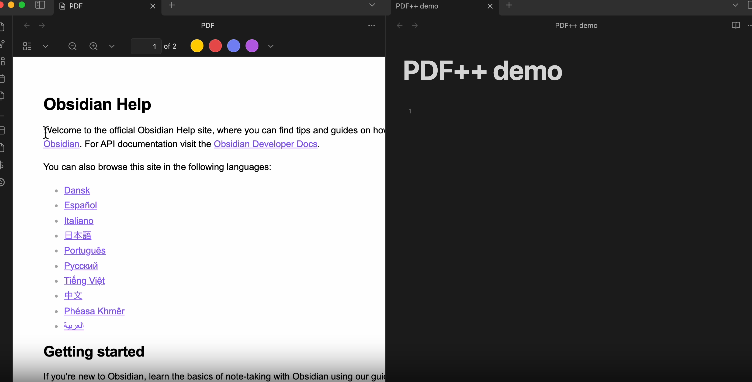Click the 'of 2' page count label
The image size is (752, 382).
pos(170,46)
